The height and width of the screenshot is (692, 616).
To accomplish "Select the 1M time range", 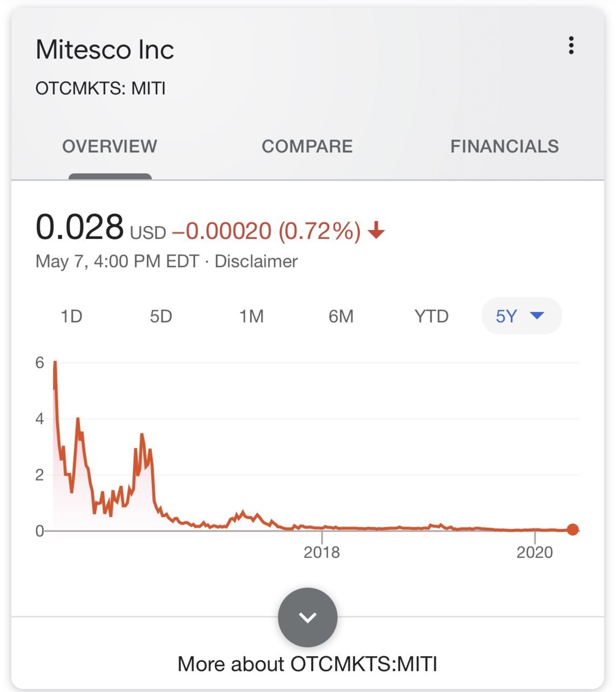I will click(x=251, y=316).
